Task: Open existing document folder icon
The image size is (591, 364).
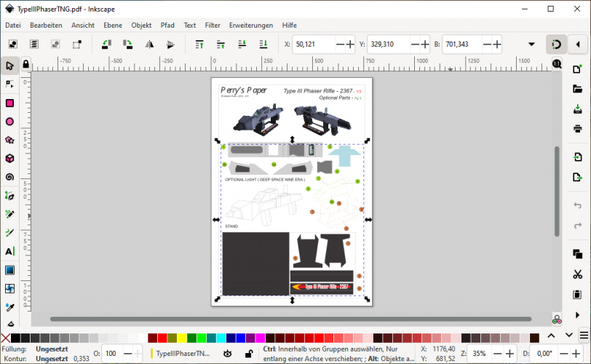Action: [577, 90]
